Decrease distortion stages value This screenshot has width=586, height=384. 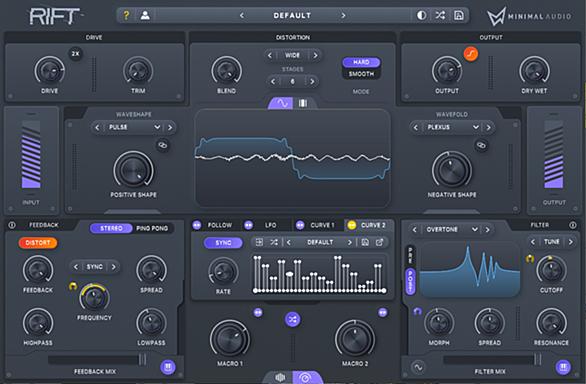(x=273, y=82)
